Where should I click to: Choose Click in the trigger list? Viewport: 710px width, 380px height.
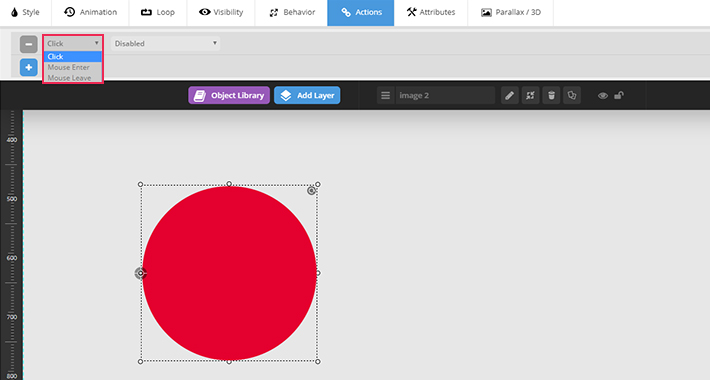(x=72, y=57)
